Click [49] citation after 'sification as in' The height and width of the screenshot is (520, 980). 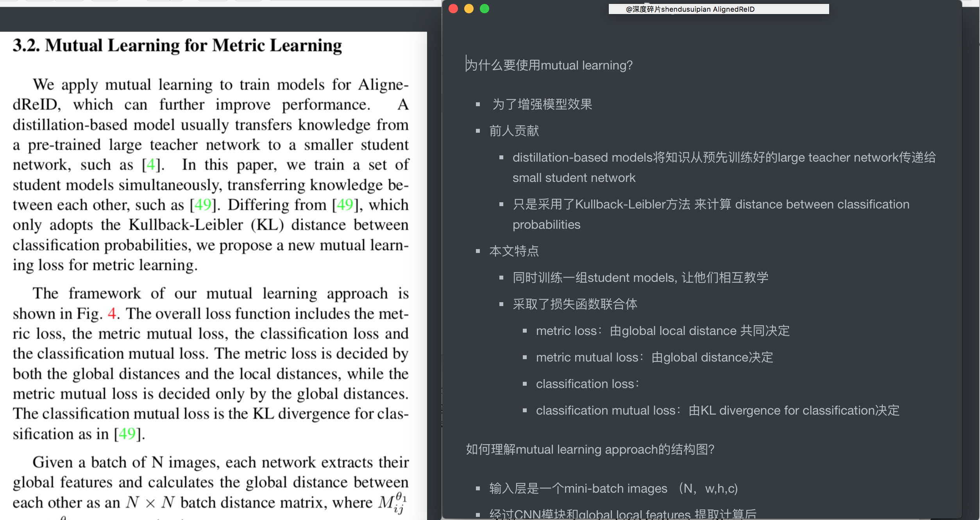[x=128, y=433]
